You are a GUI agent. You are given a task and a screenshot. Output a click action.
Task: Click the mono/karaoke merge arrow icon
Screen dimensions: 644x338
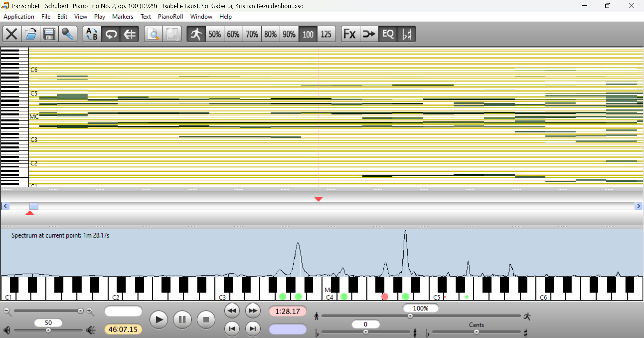(x=369, y=34)
